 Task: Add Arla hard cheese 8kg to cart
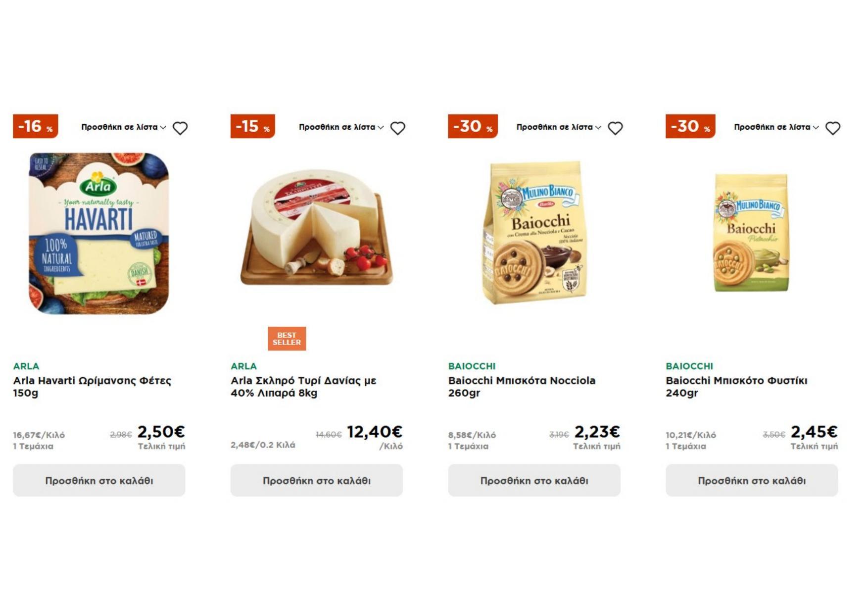point(317,480)
